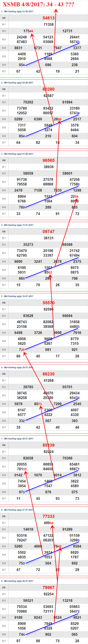Select G.3 number 65430

74,398
